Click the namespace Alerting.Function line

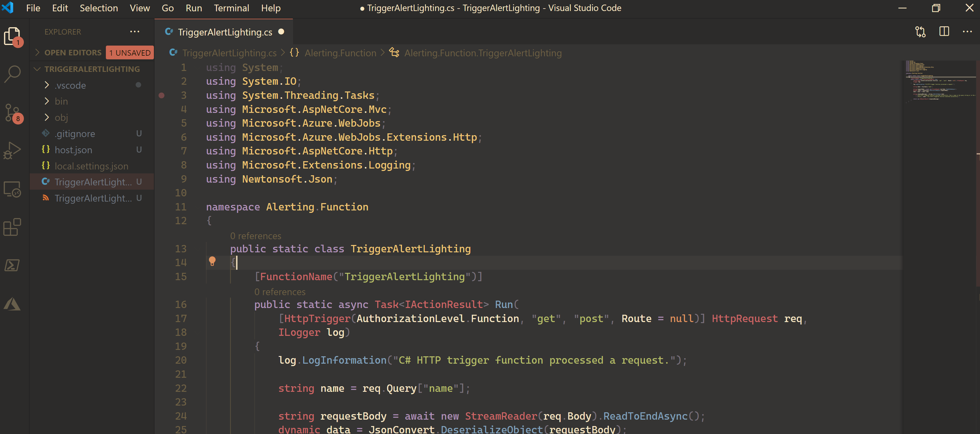(x=287, y=207)
